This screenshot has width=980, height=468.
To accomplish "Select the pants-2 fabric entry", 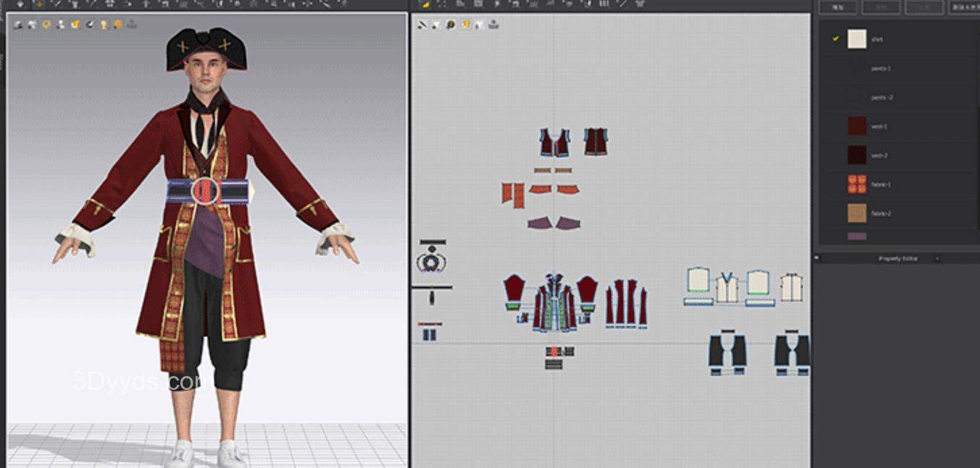I will tap(881, 97).
